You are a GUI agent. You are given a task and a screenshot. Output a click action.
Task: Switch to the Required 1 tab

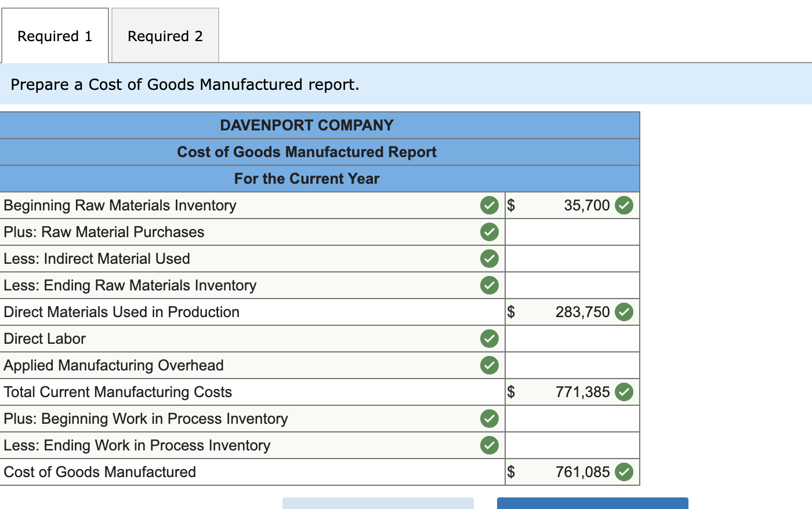tap(55, 36)
